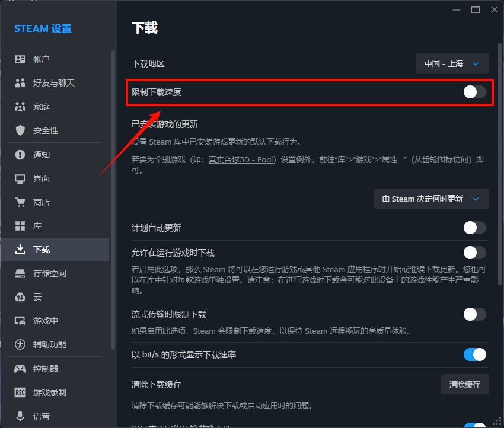Select the 家庭 settings section

pos(55,107)
